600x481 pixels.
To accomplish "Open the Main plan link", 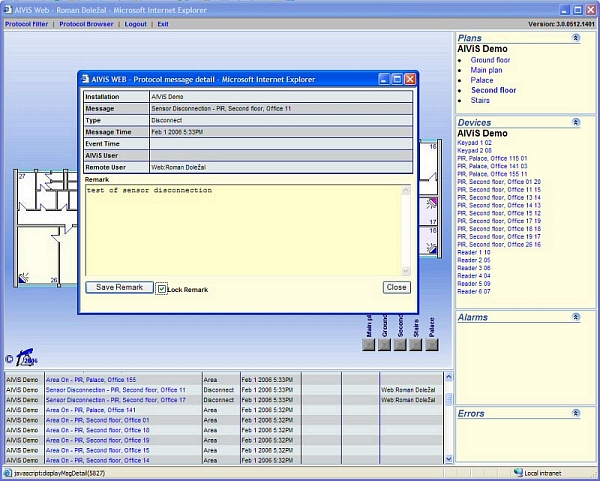I will point(486,70).
